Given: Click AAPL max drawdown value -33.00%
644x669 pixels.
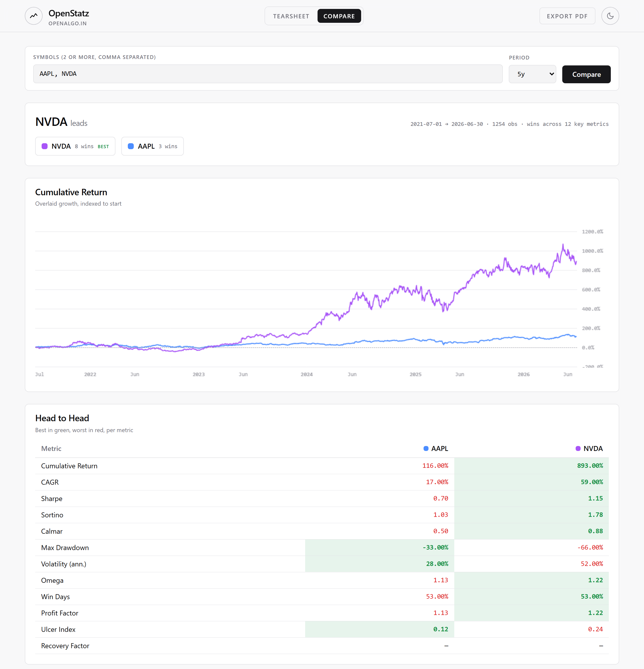Looking at the screenshot, I should [x=435, y=548].
